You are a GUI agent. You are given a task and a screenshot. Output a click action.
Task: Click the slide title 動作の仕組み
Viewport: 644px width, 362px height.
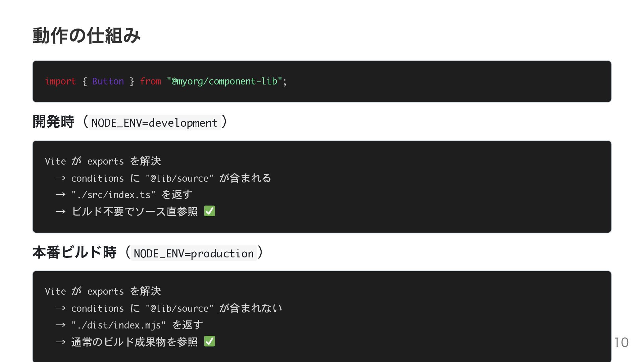point(87,36)
